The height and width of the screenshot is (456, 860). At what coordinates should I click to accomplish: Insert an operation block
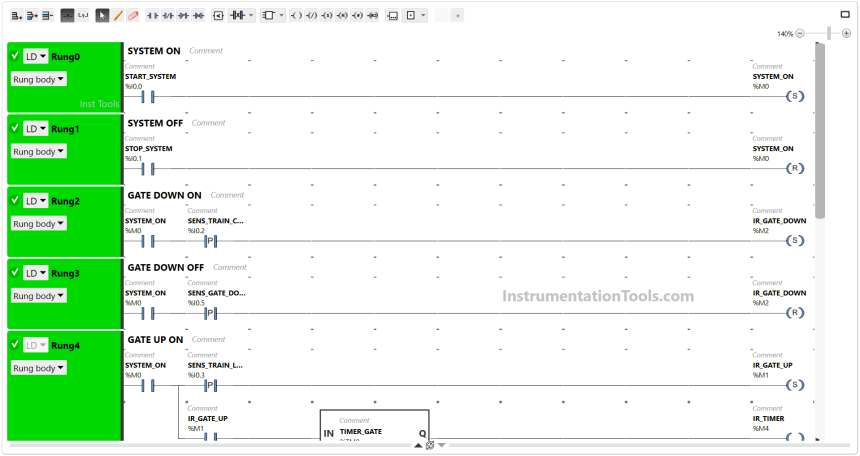click(393, 15)
